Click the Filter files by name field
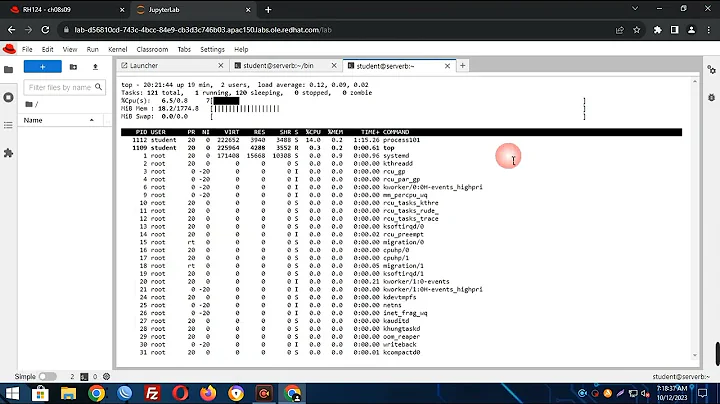Viewport: 720px width, 404px height. pyautogui.click(x=64, y=87)
